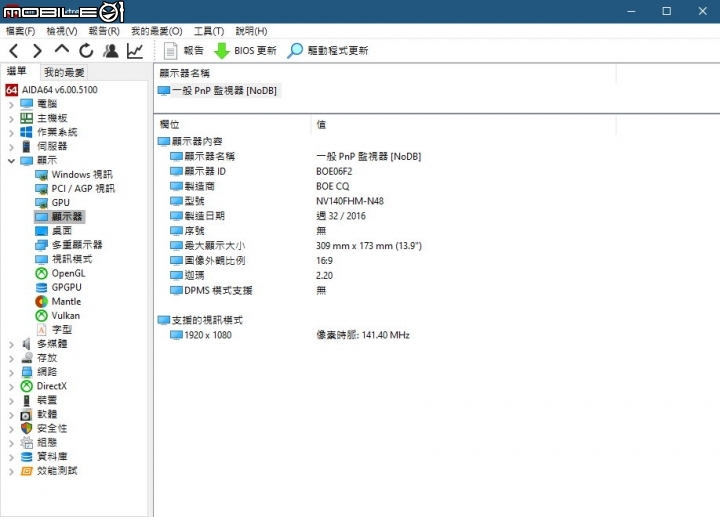This screenshot has height=517, width=720.
Task: Select 軟體 software icon
Action: pyautogui.click(x=27, y=415)
